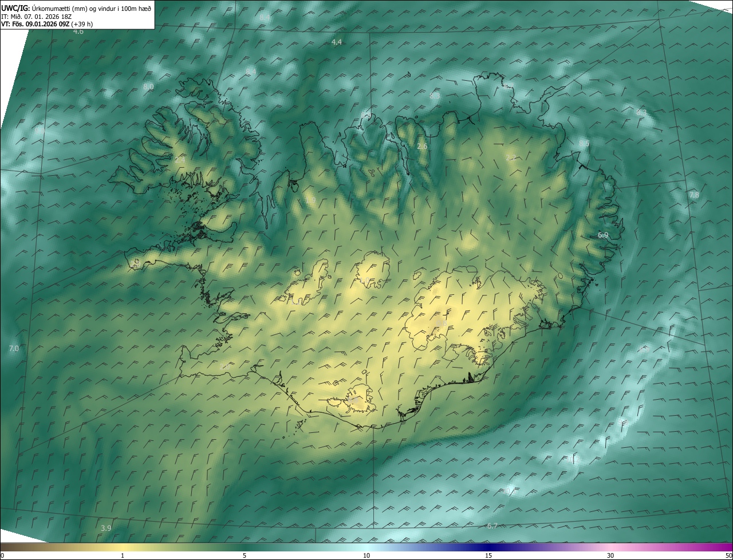The image size is (733, 560).
Task: Click the map value "2.2"
Action: click(511, 157)
